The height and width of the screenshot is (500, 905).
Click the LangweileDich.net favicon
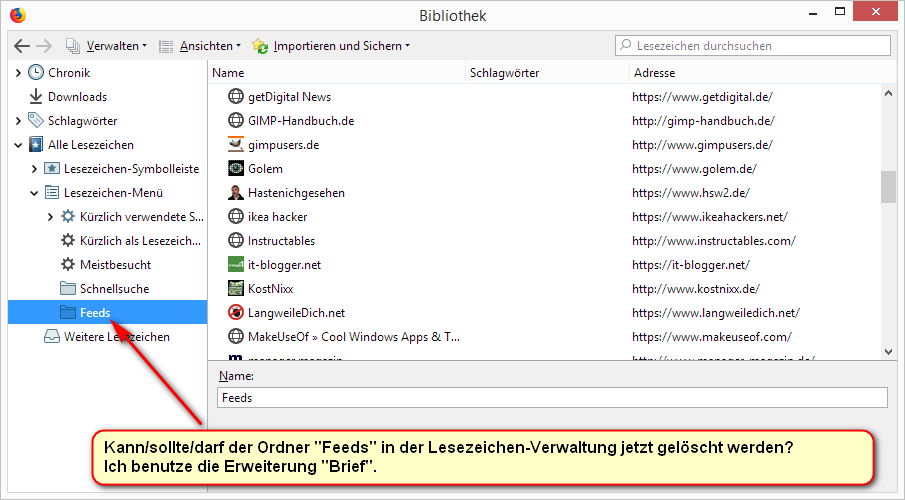coord(235,312)
